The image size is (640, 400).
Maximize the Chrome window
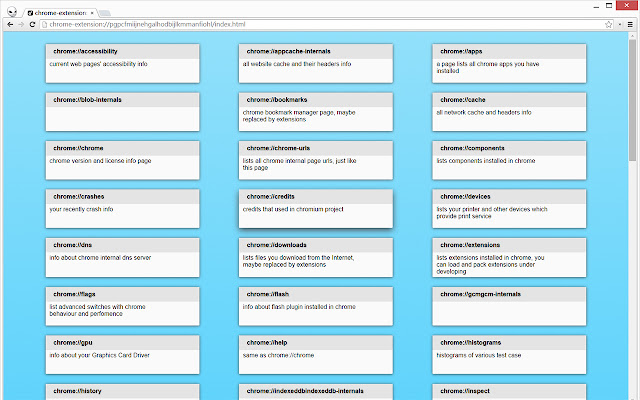click(x=609, y=6)
